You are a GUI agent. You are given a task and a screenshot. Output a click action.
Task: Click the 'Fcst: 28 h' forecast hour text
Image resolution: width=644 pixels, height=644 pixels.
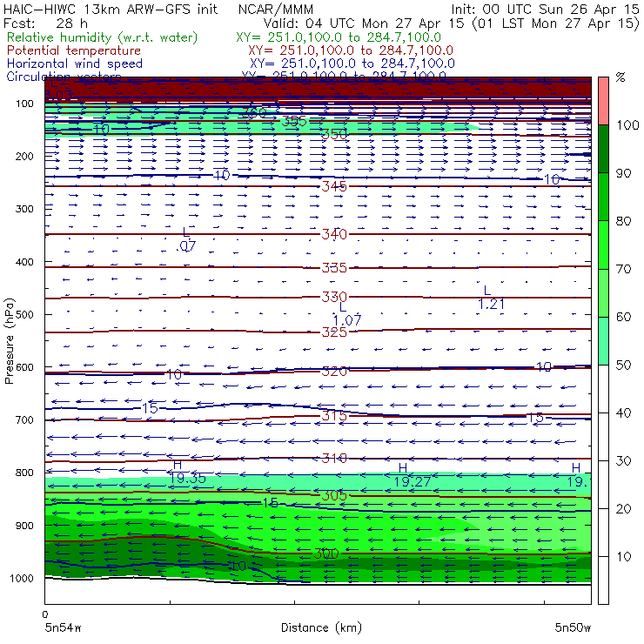(x=45, y=23)
